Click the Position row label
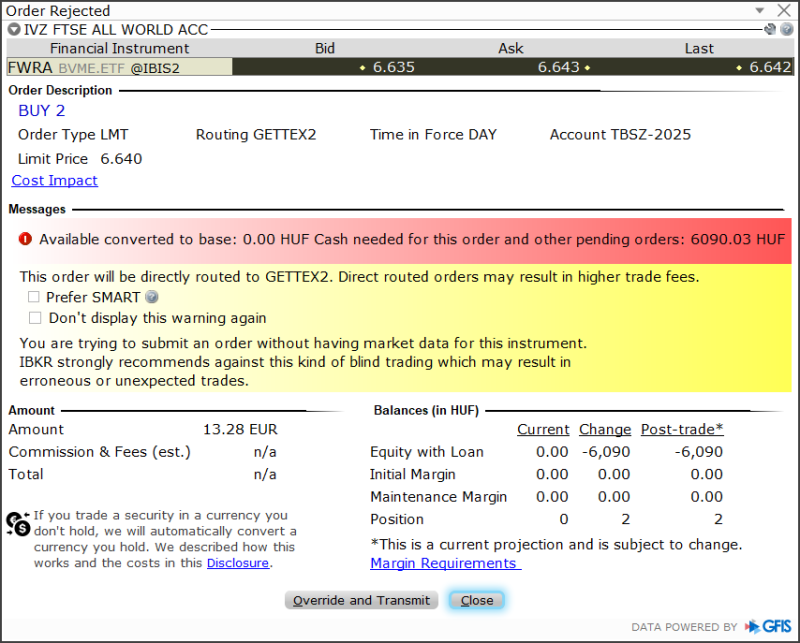This screenshot has height=643, width=800. (x=397, y=519)
